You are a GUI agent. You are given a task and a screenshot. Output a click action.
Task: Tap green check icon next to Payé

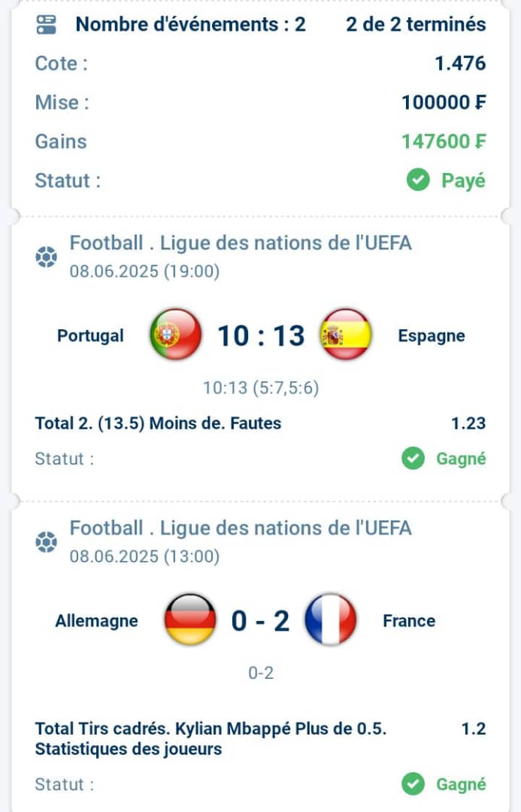pos(418,180)
